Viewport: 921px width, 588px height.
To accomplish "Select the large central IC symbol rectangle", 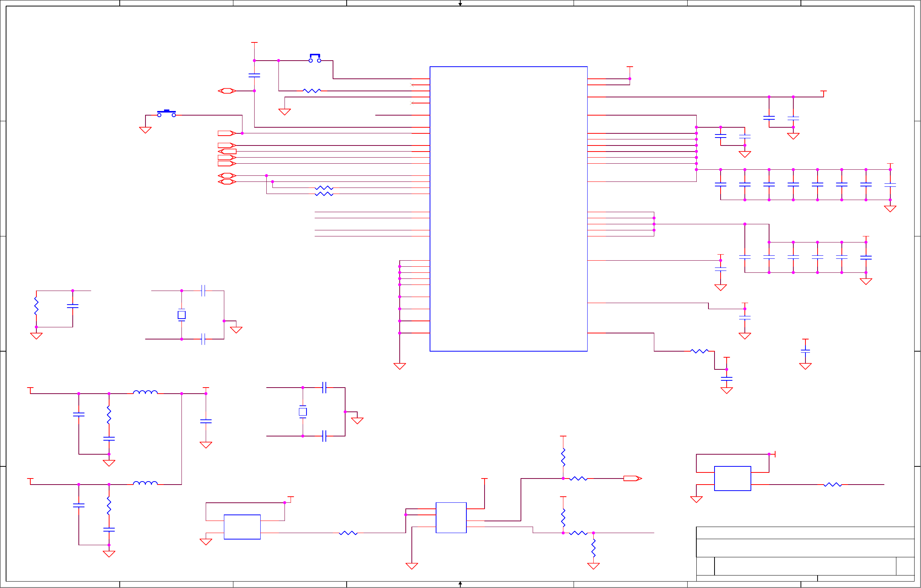I will coord(508,209).
